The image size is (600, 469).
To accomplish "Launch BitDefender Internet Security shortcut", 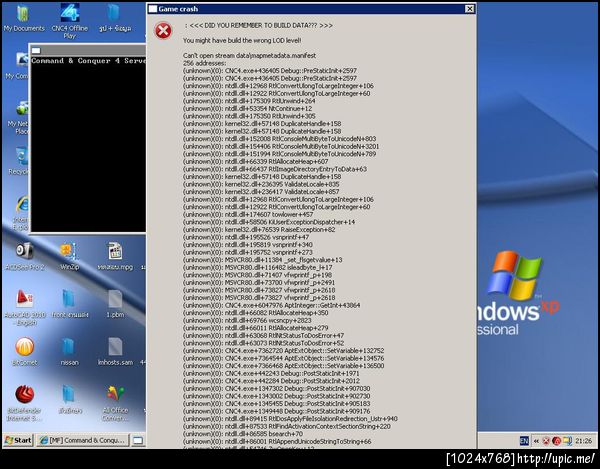I will [24, 403].
